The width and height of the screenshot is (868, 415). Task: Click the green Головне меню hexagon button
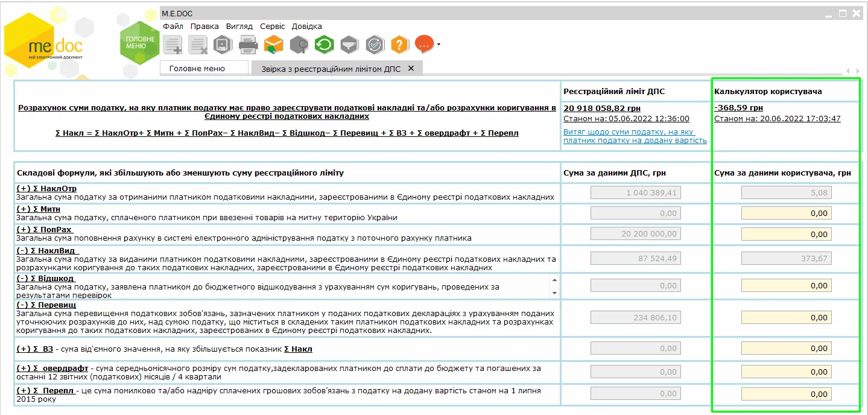click(x=140, y=42)
